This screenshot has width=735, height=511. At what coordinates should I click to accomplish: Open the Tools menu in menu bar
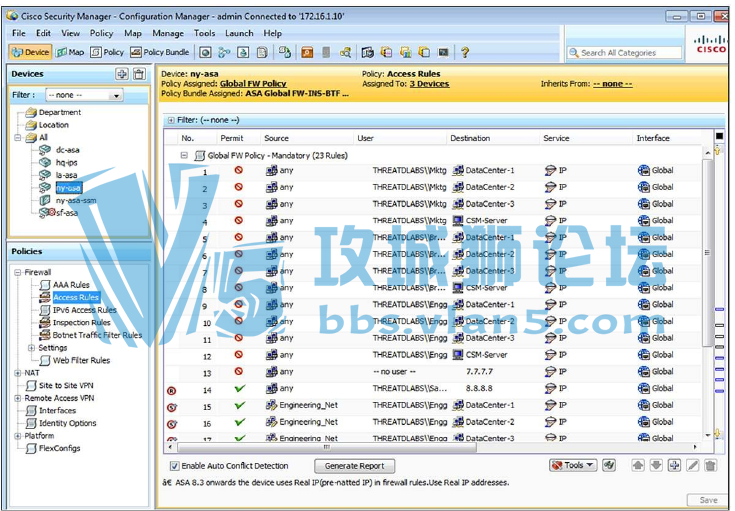(204, 33)
